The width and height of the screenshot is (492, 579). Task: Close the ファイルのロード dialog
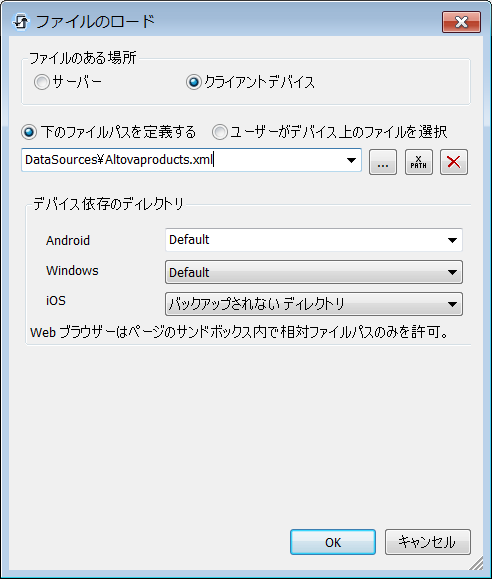coord(461,22)
